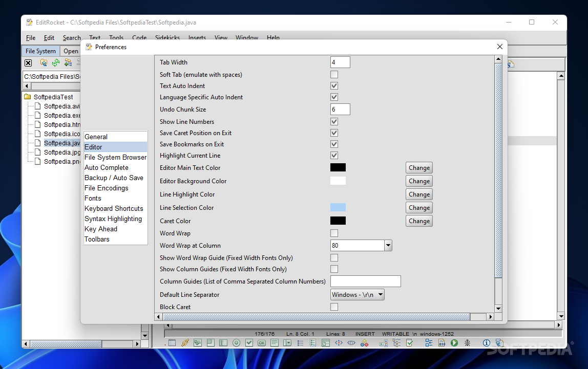Click the text area lines icon in bottom toolbar
The width and height of the screenshot is (588, 369).
point(275,342)
